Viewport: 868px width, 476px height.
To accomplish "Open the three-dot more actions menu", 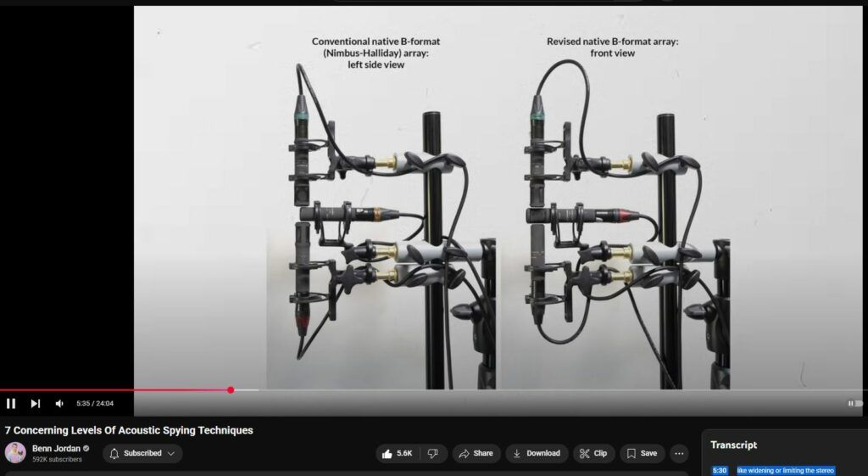I will click(x=679, y=453).
